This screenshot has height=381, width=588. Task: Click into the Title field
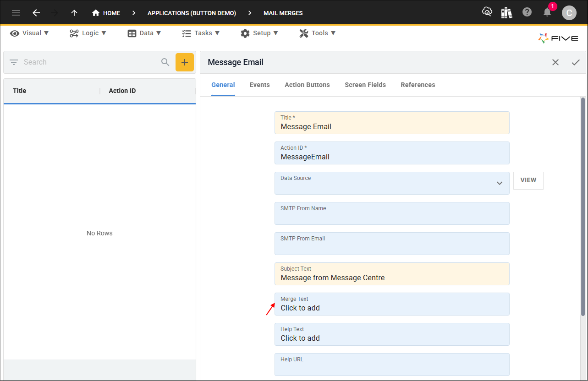click(x=392, y=123)
